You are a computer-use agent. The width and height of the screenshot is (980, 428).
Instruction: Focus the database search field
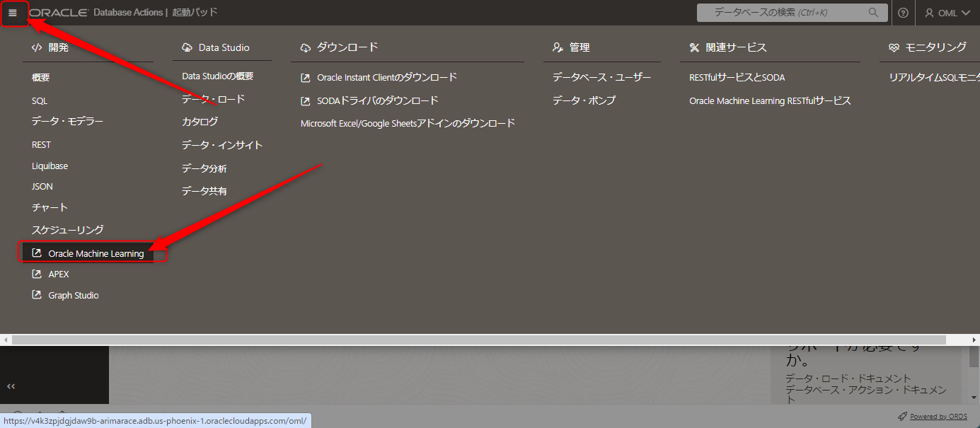[x=792, y=13]
